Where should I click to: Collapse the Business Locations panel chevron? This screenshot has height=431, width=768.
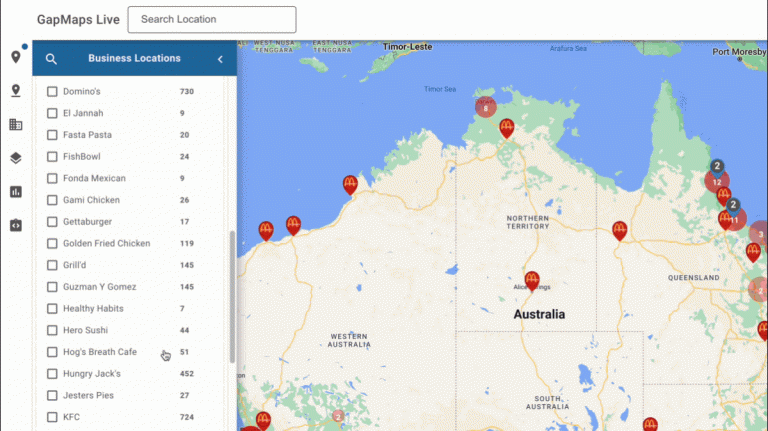pyautogui.click(x=220, y=59)
